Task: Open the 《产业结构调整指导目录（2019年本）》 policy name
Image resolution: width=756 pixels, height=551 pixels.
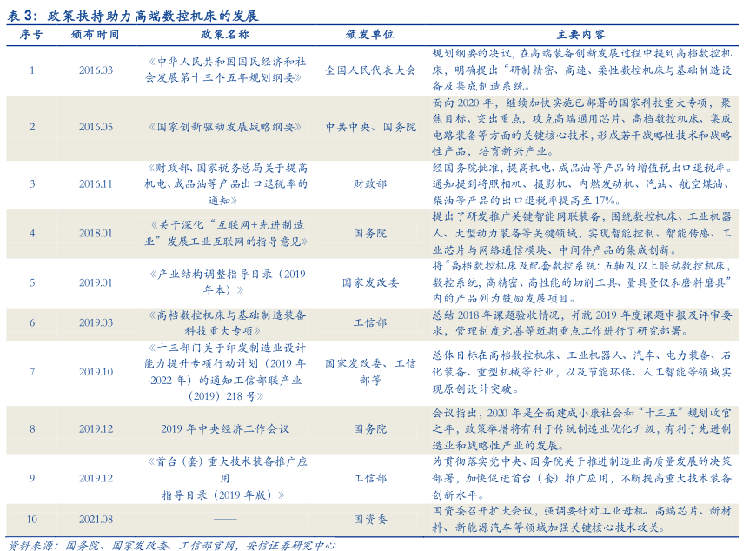Action: click(x=225, y=282)
